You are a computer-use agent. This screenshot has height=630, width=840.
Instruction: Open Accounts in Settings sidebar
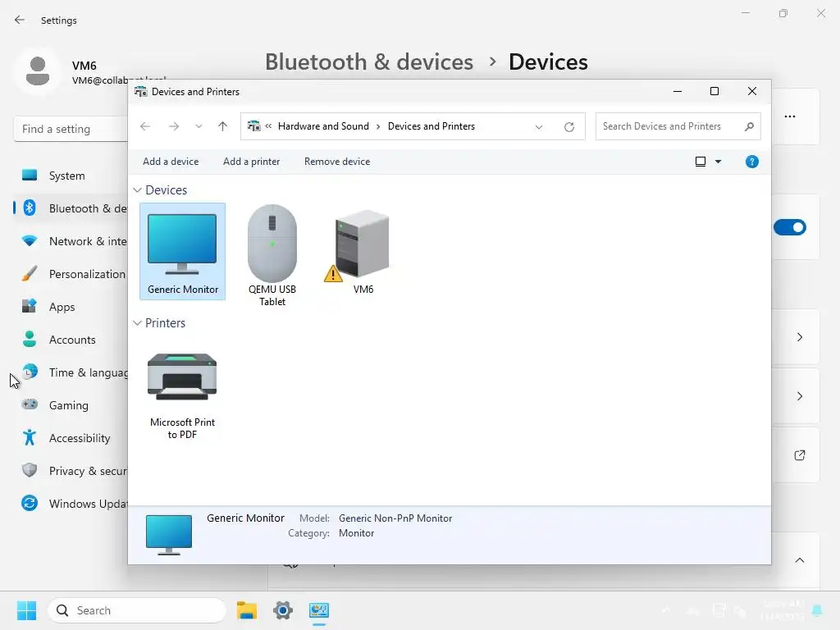(70, 340)
